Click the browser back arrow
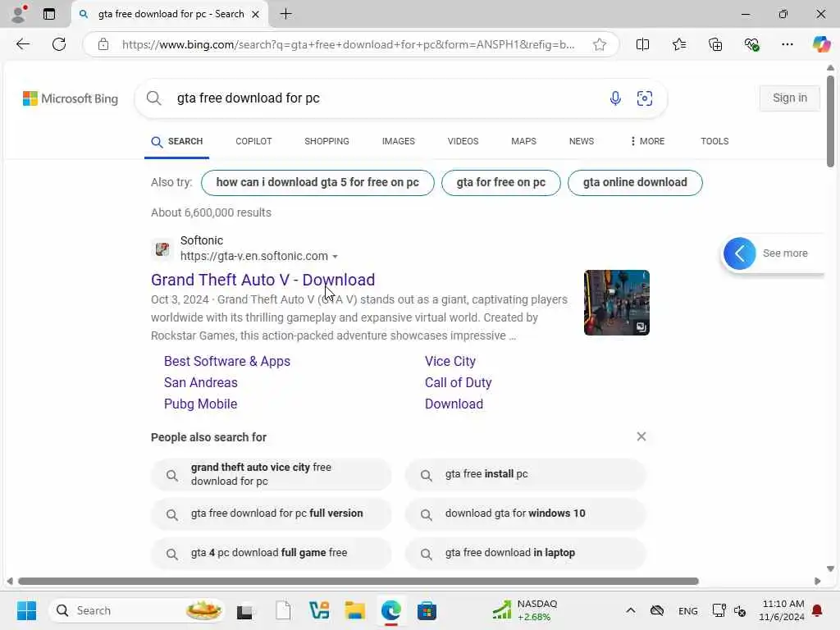The width and height of the screenshot is (840, 630). click(x=23, y=44)
